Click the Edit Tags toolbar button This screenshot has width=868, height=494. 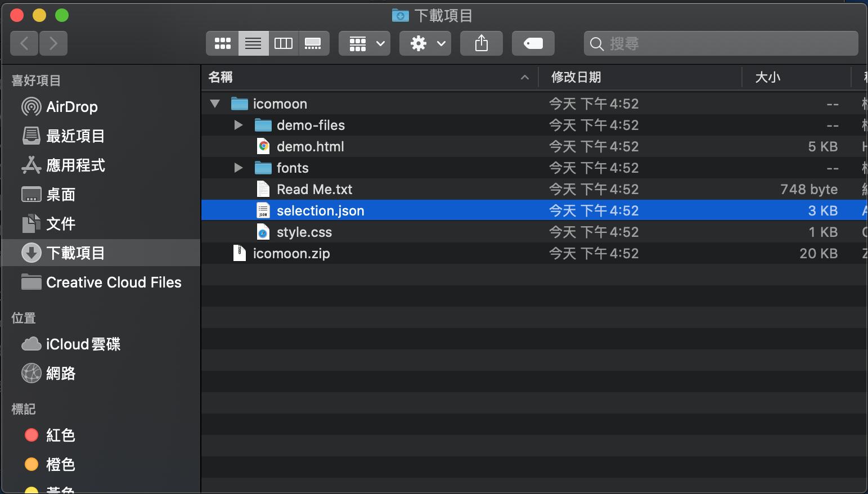coord(533,43)
